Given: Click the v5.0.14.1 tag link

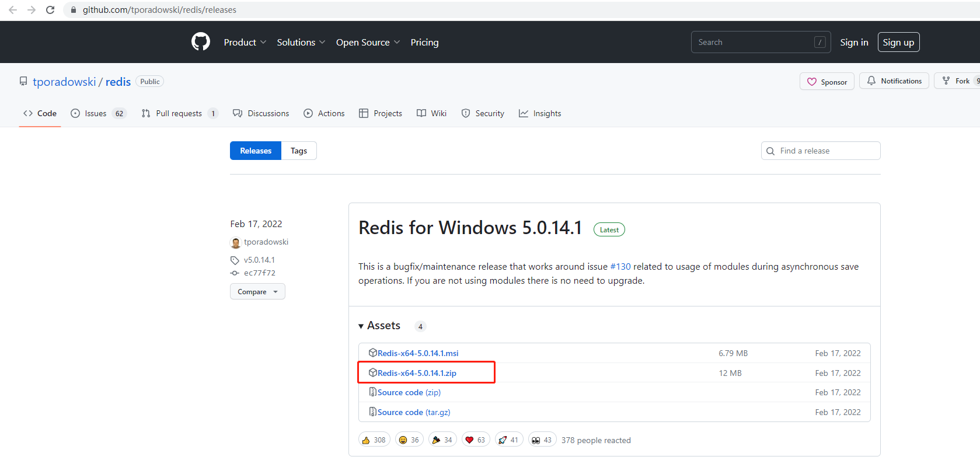Looking at the screenshot, I should [259, 260].
